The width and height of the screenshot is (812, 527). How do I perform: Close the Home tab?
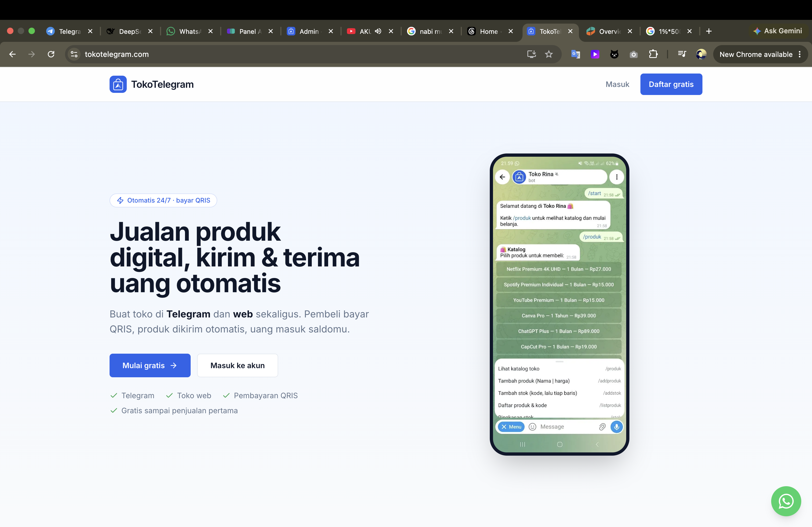(511, 31)
